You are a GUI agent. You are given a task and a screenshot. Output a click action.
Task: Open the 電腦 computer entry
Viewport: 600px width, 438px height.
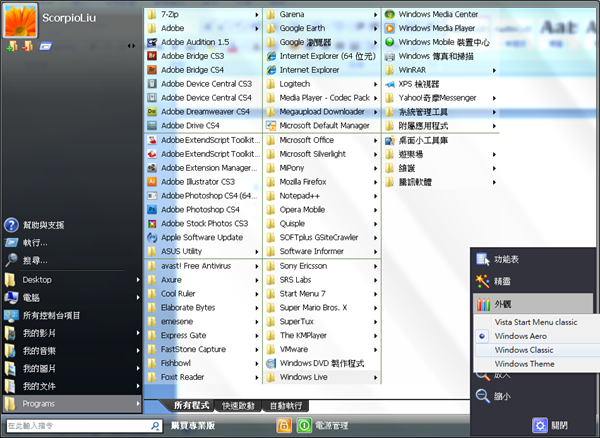[x=72, y=297]
